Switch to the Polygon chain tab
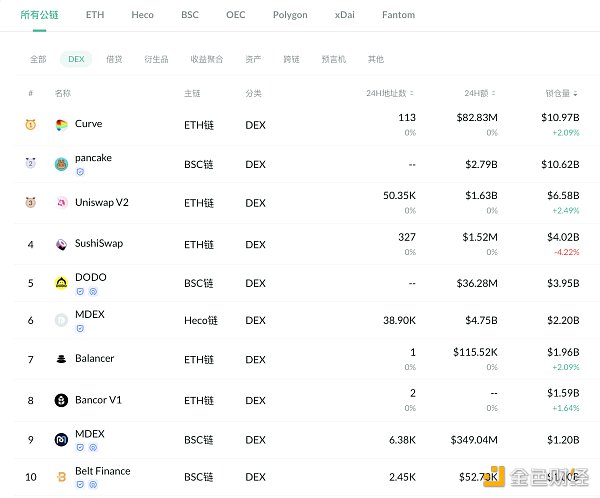 [x=290, y=15]
